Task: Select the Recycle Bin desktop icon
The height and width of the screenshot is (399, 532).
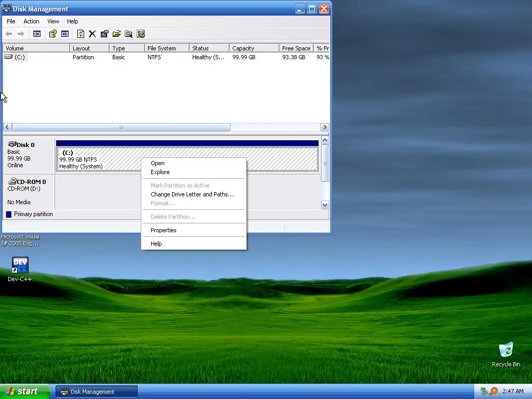Action: tap(506, 350)
